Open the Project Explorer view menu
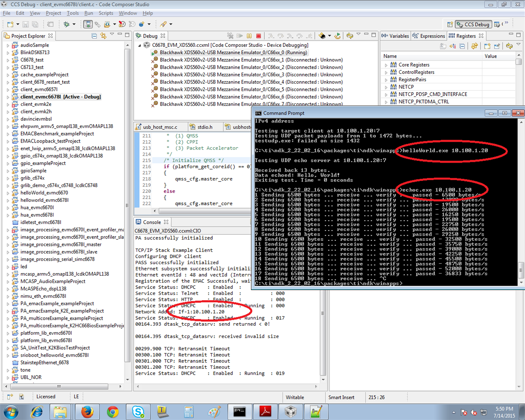The height and width of the screenshot is (420, 525). pyautogui.click(x=112, y=35)
